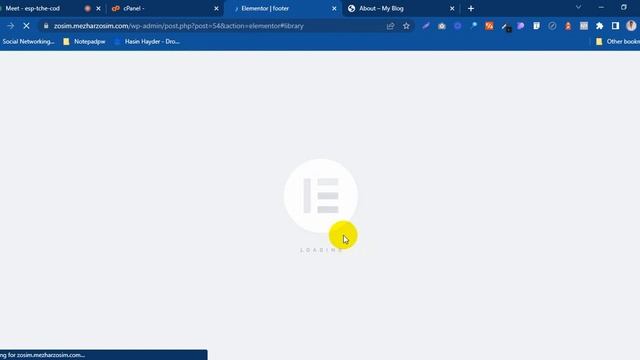Open the user profile avatar
The height and width of the screenshot is (360, 640).
tap(631, 26)
